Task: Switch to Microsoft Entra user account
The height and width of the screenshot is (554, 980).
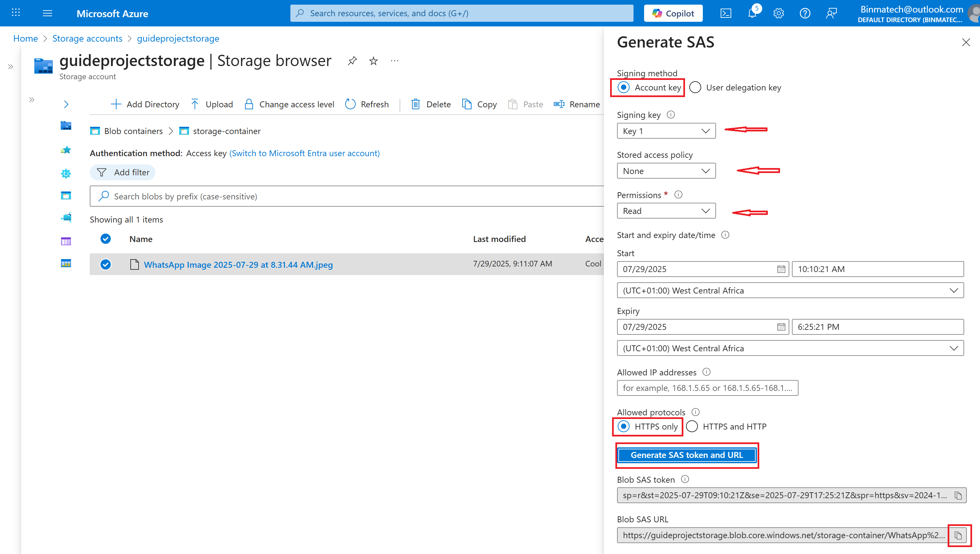Action: click(304, 153)
